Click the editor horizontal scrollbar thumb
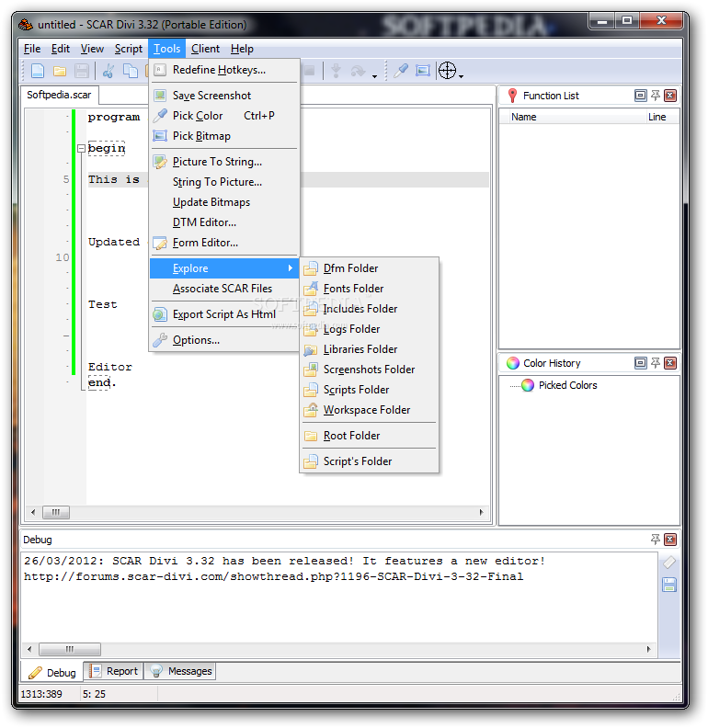708x728 pixels. 56,512
